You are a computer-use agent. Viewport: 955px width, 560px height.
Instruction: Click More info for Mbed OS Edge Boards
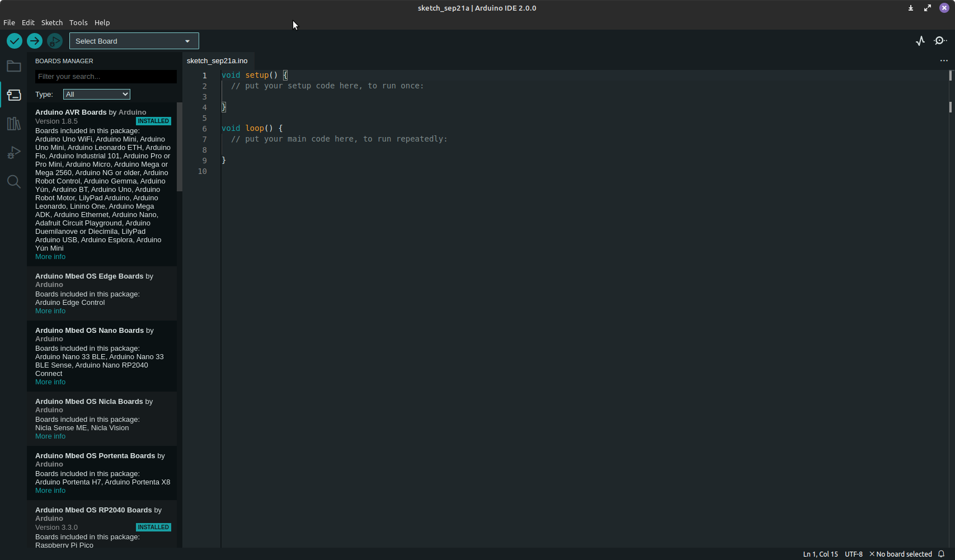pyautogui.click(x=50, y=311)
